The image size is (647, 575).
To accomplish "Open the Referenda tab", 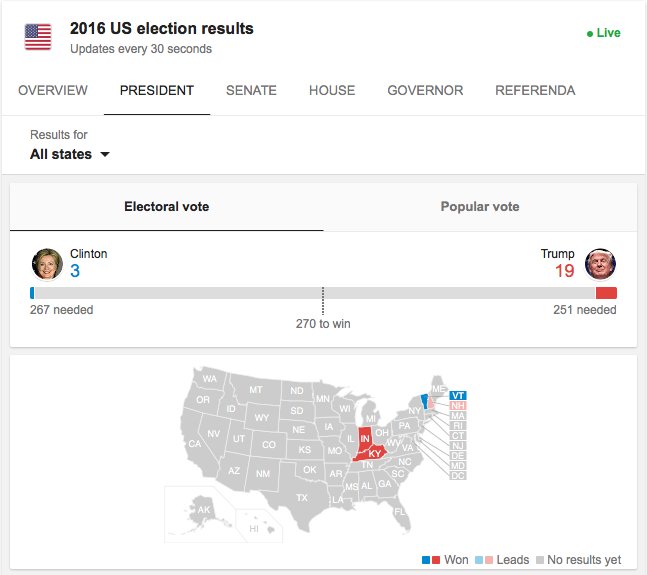I will click(535, 90).
